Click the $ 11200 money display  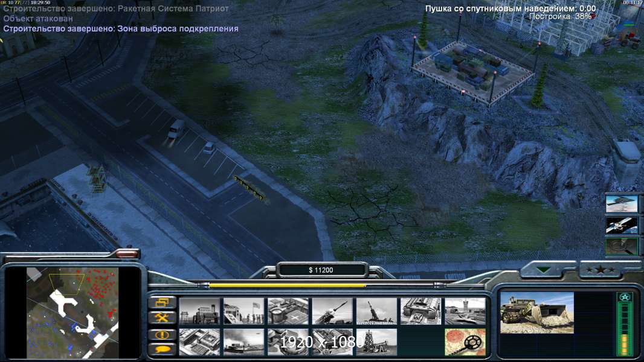tap(321, 270)
